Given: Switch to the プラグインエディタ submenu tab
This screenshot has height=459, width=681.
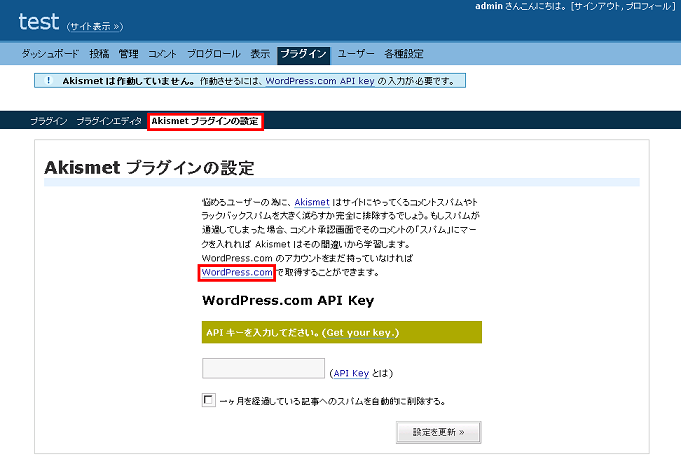Looking at the screenshot, I should point(109,121).
